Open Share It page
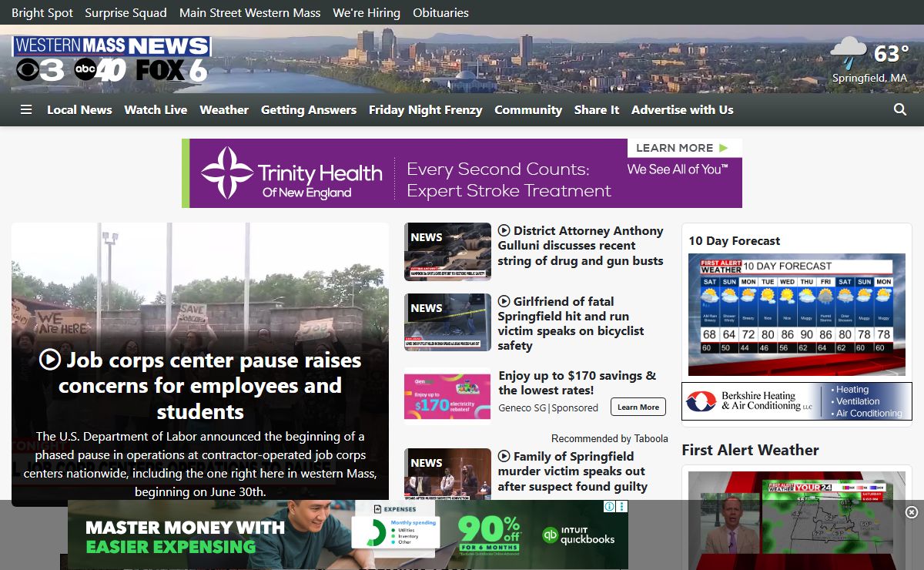Image resolution: width=924 pixels, height=570 pixels. (597, 109)
